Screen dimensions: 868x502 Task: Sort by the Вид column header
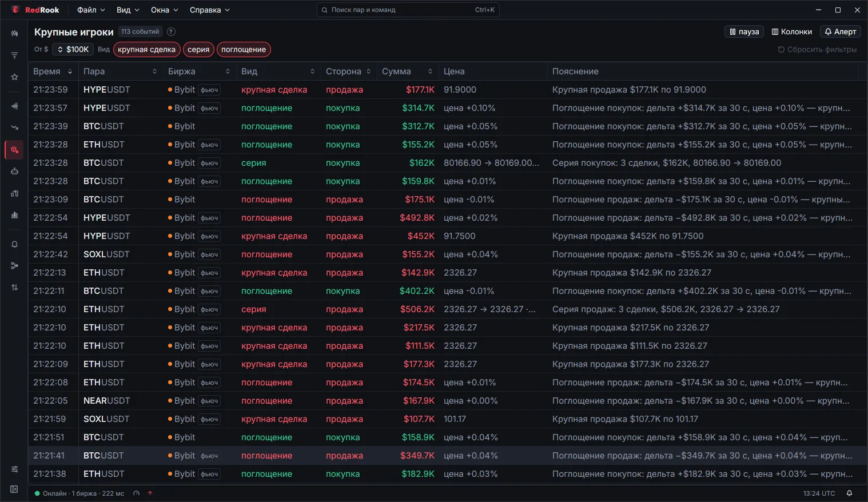[x=278, y=71]
